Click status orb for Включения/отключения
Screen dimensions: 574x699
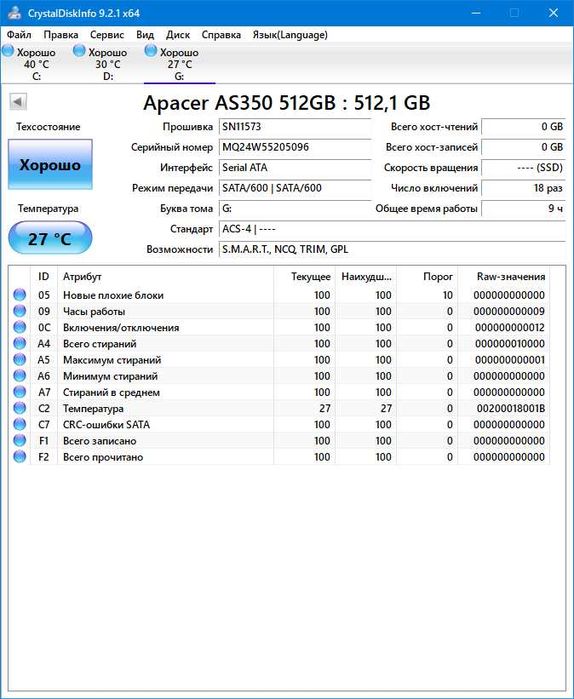(x=20, y=327)
